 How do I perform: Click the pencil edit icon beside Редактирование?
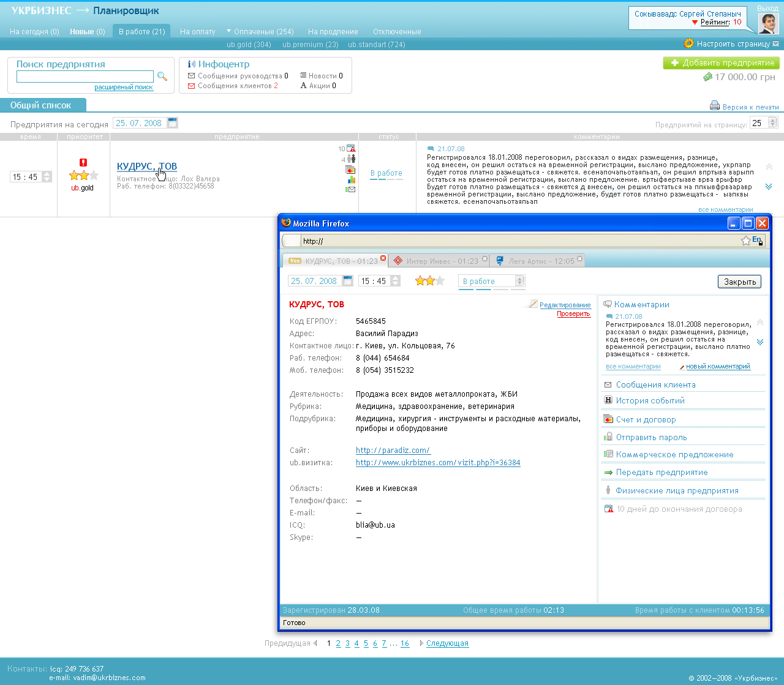pos(533,304)
